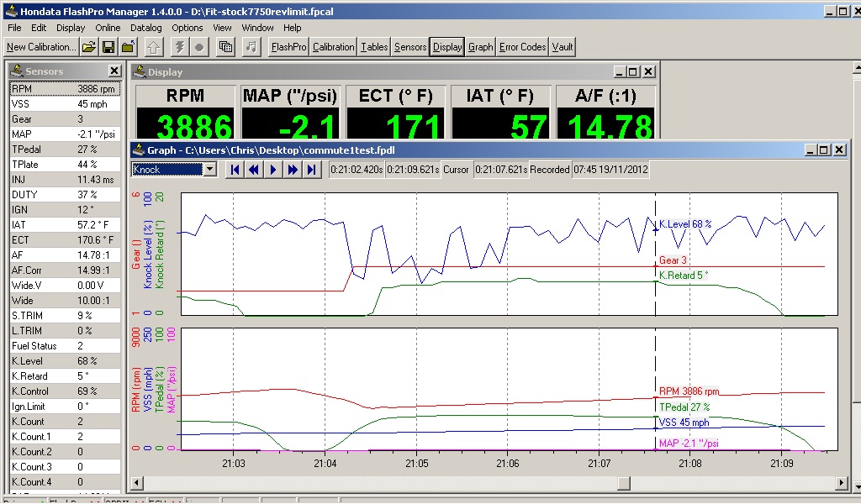
Task: Save calibration with the floppy disk icon
Action: [x=108, y=47]
